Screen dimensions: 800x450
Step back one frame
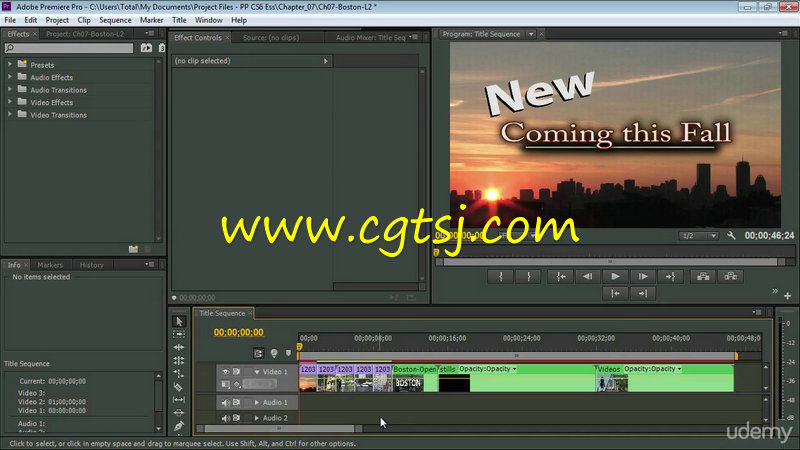[x=588, y=277]
